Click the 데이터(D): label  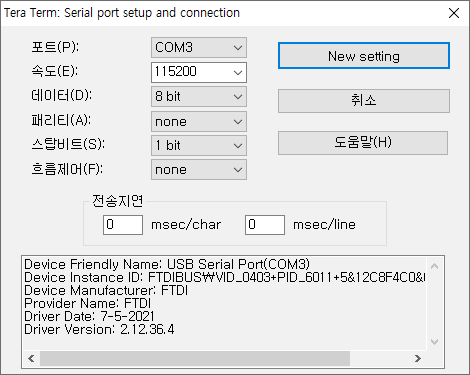point(61,96)
